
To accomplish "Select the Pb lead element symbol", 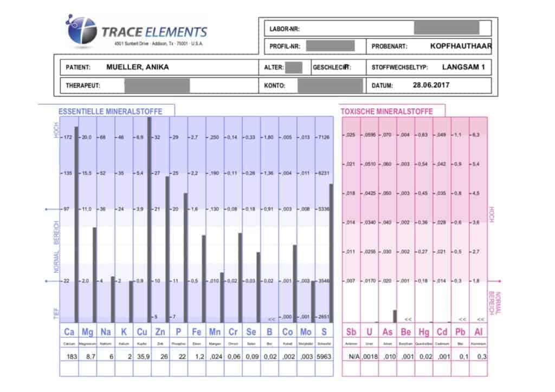I will [460, 331].
